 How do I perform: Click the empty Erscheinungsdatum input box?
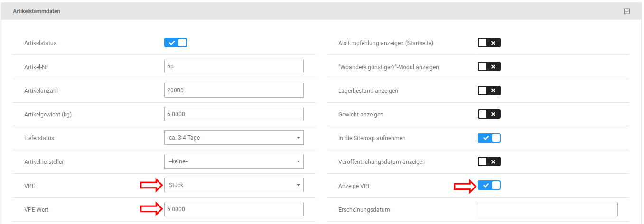(x=548, y=209)
